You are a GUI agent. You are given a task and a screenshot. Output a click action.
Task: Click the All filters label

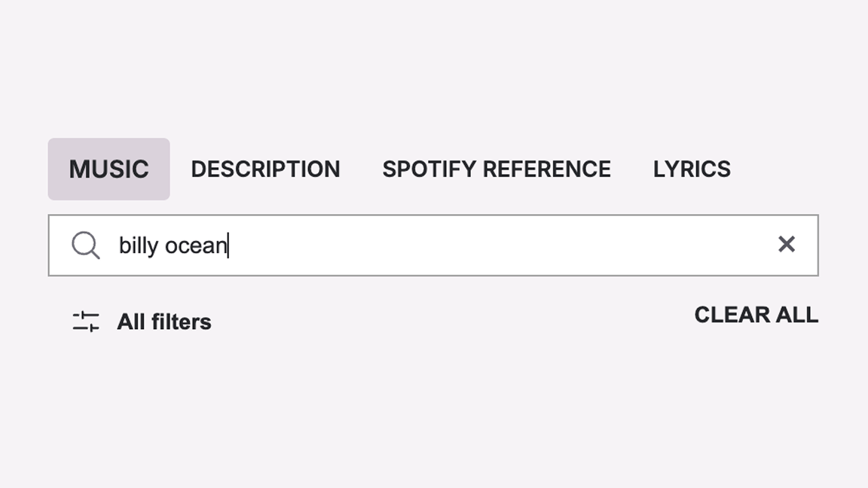click(164, 321)
